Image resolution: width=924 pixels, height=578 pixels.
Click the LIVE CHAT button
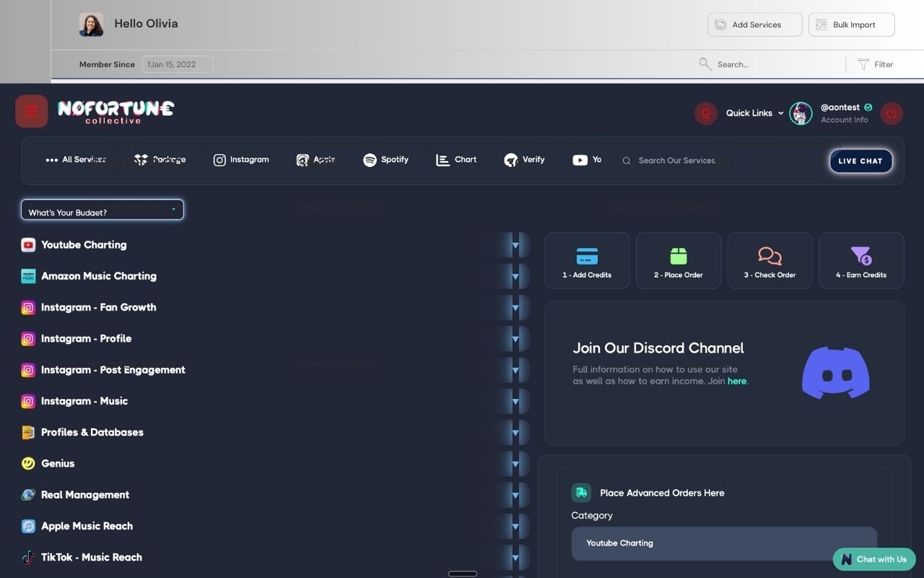[x=860, y=161]
